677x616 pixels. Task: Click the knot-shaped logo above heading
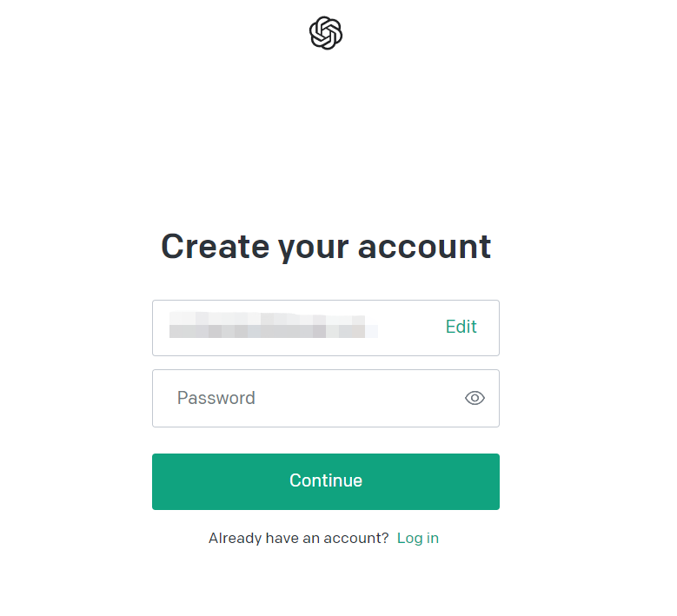point(326,33)
